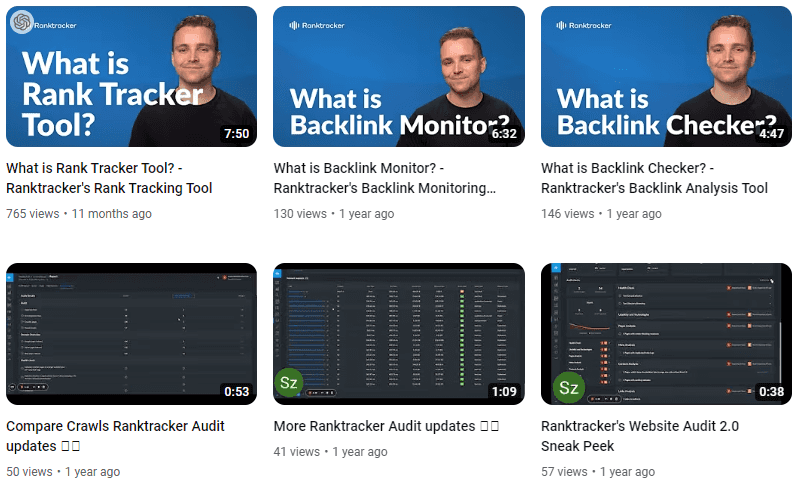Click the 7:50 duration badge
This screenshot has width=799, height=483.
pos(236,133)
